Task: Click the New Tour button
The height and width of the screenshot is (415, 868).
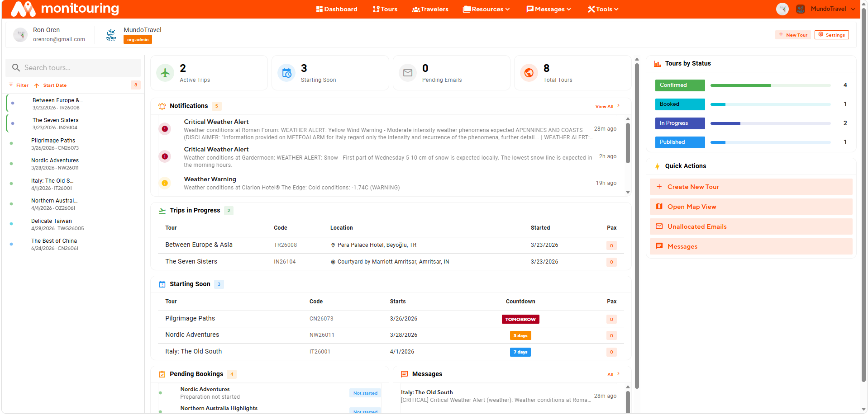Action: (793, 35)
